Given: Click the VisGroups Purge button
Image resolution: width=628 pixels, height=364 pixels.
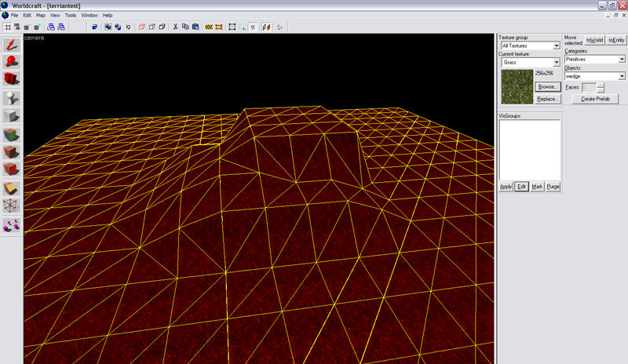Looking at the screenshot, I should (553, 187).
